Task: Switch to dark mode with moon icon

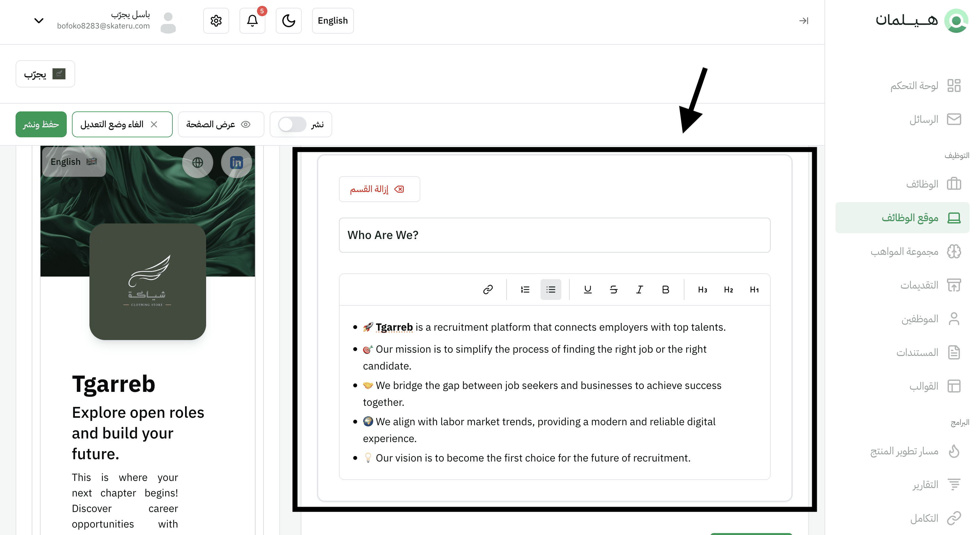Action: (x=288, y=20)
